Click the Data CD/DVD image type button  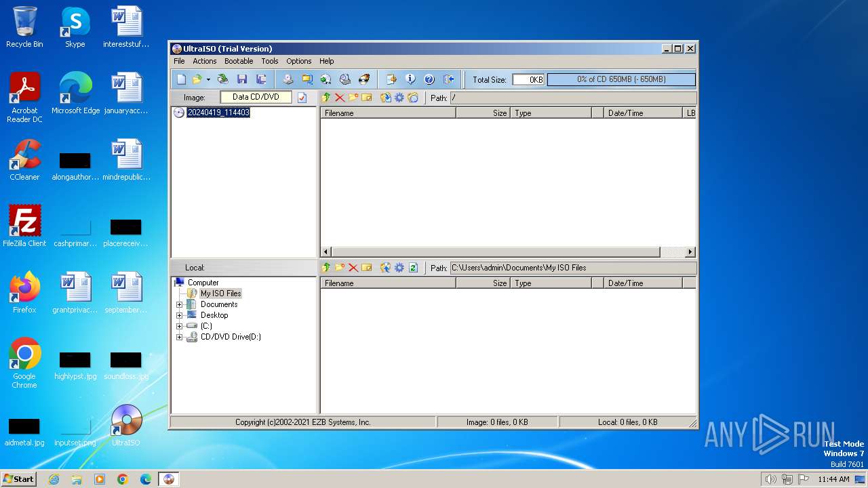coord(256,97)
